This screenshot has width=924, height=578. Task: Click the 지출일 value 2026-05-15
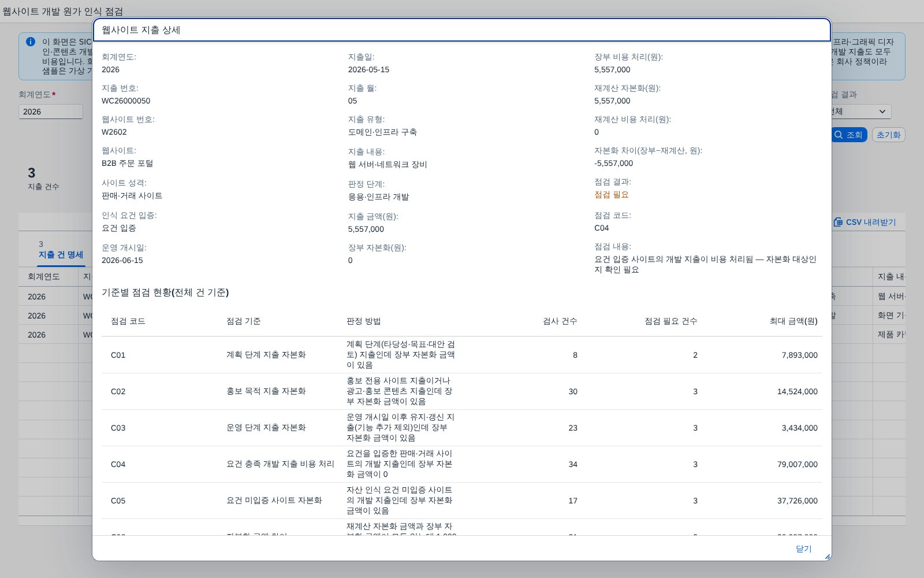tap(368, 69)
